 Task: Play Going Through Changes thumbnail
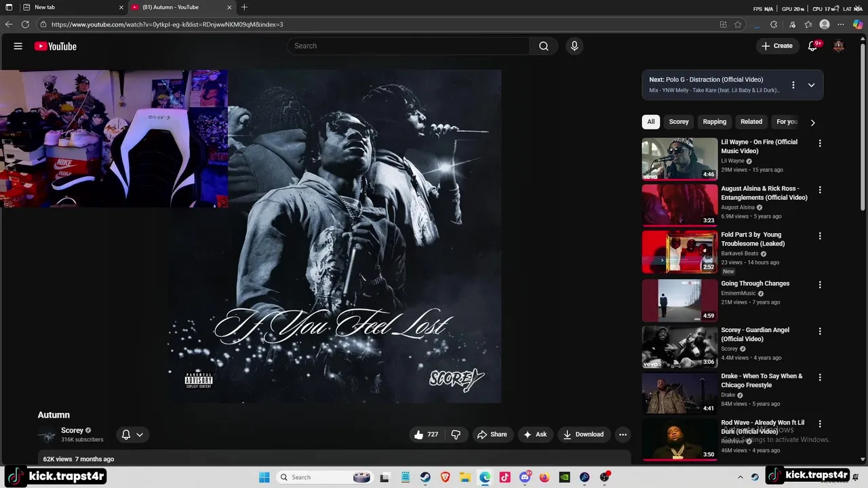(679, 300)
